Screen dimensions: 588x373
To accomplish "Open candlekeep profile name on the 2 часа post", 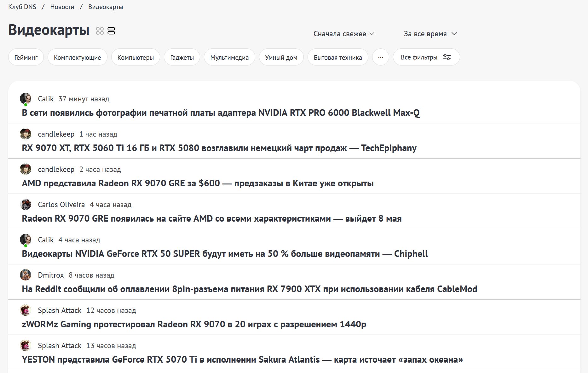I will [x=56, y=169].
